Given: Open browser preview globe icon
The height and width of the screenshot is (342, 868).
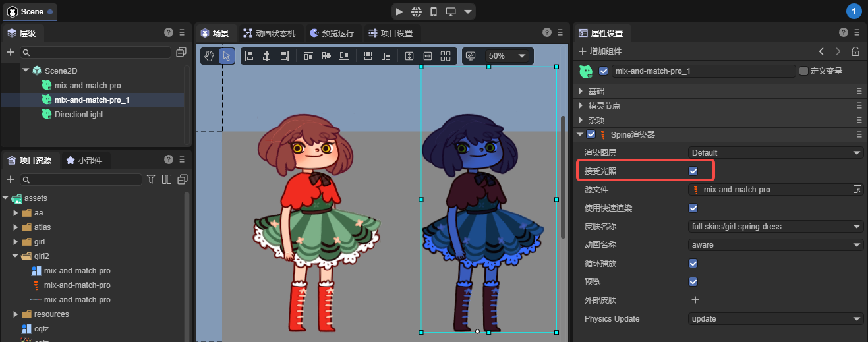Looking at the screenshot, I should tap(417, 12).
